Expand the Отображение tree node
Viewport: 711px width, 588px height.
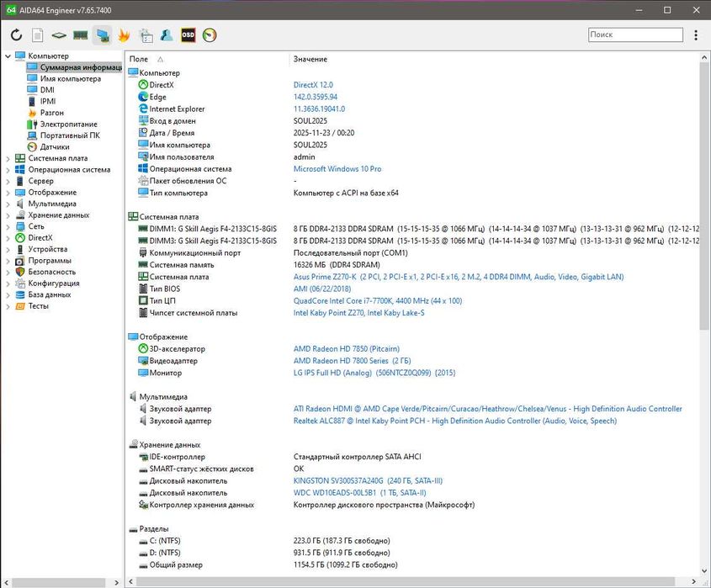[8, 193]
